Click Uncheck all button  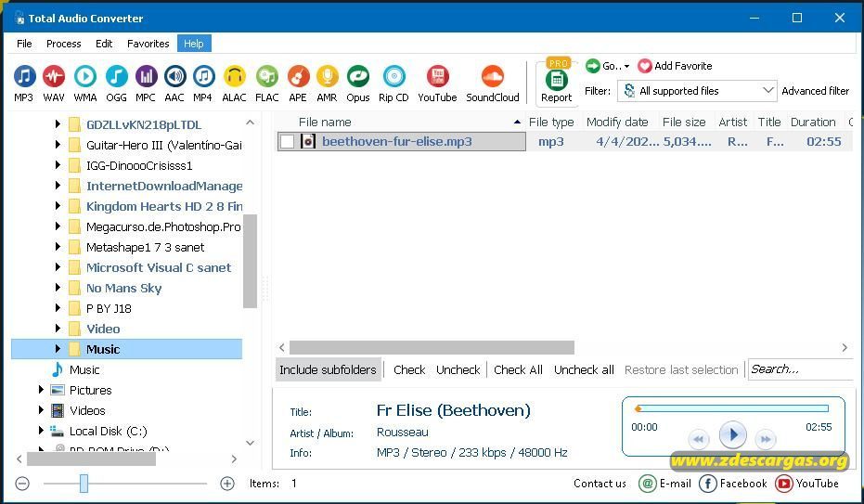pyautogui.click(x=584, y=369)
